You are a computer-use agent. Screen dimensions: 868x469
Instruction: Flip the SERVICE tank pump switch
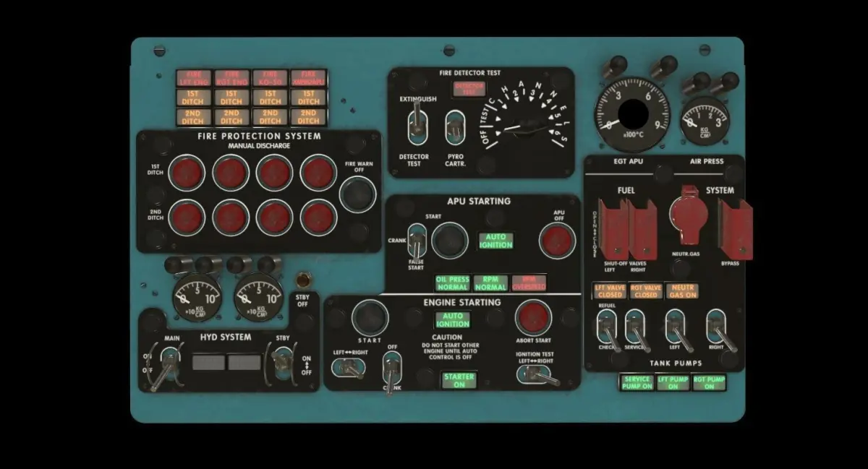636,327
